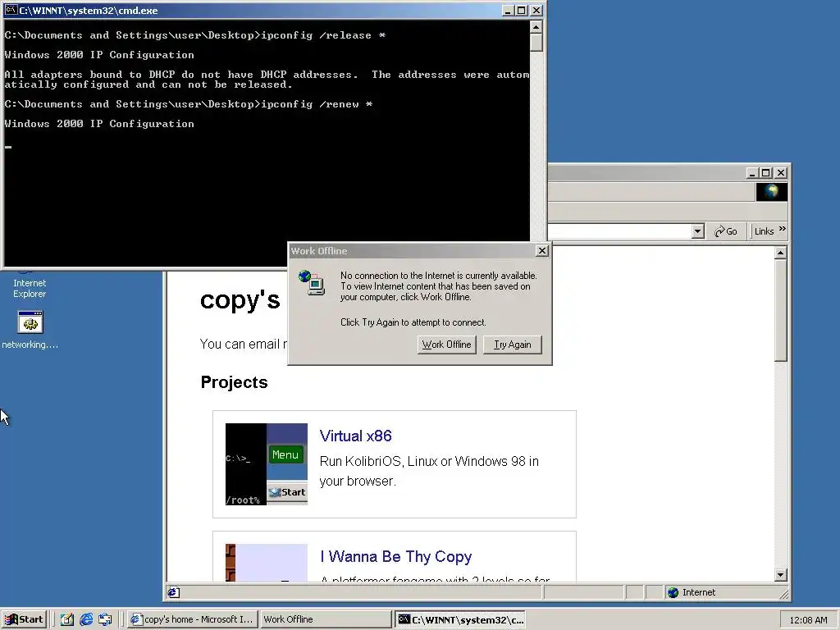Click the Internet zone globe icon
840x630 pixels.
(673, 592)
